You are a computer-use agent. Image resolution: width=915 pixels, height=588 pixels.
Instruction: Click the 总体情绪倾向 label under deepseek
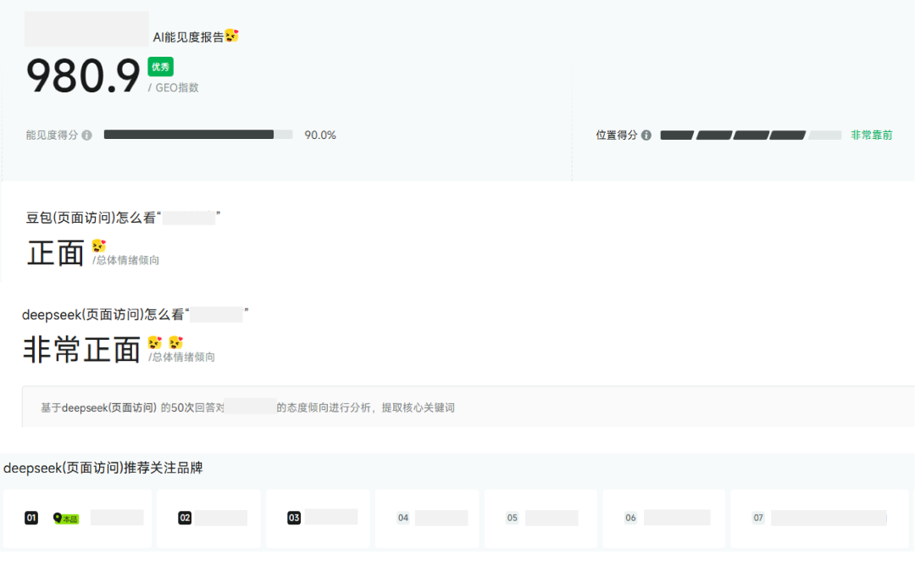(x=182, y=357)
